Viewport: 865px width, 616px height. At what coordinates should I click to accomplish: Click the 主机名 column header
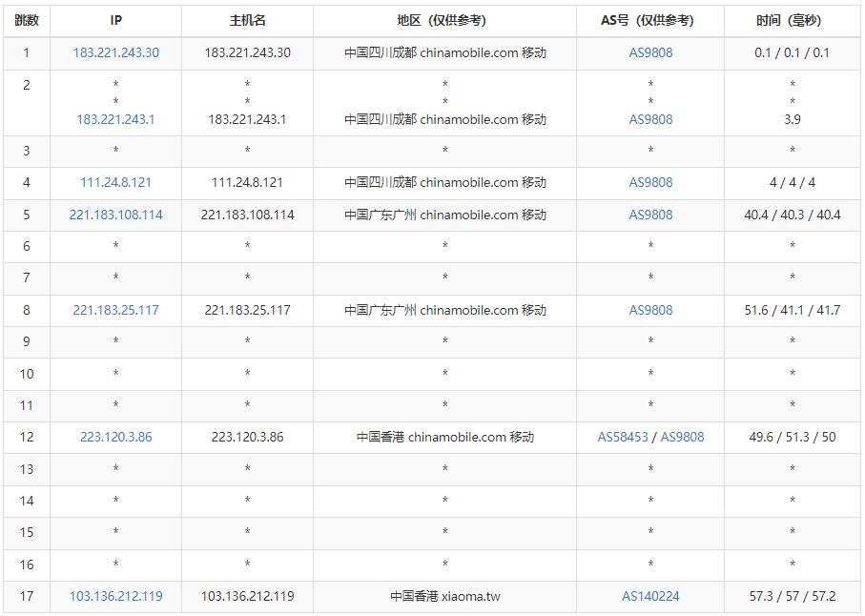pos(247,21)
